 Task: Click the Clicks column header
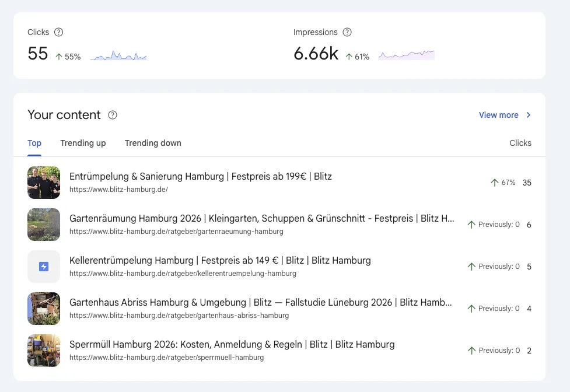520,143
